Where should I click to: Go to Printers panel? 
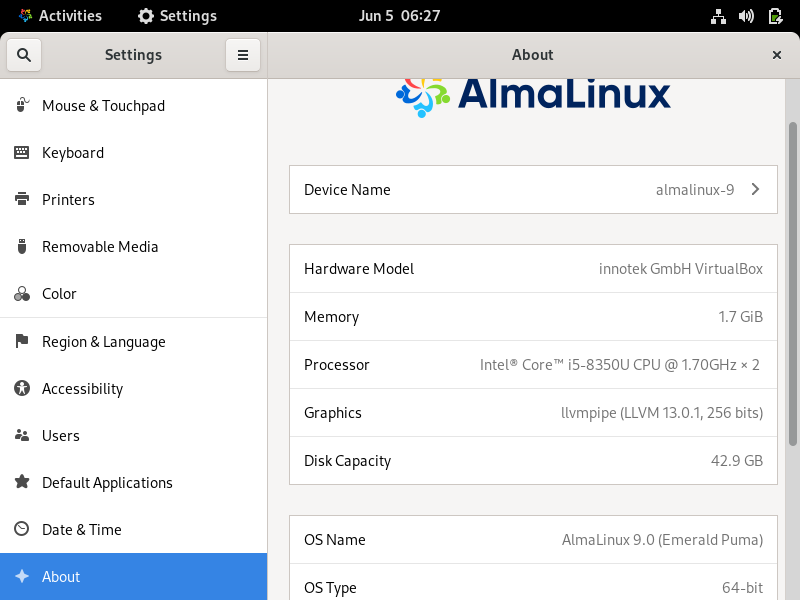tap(134, 199)
